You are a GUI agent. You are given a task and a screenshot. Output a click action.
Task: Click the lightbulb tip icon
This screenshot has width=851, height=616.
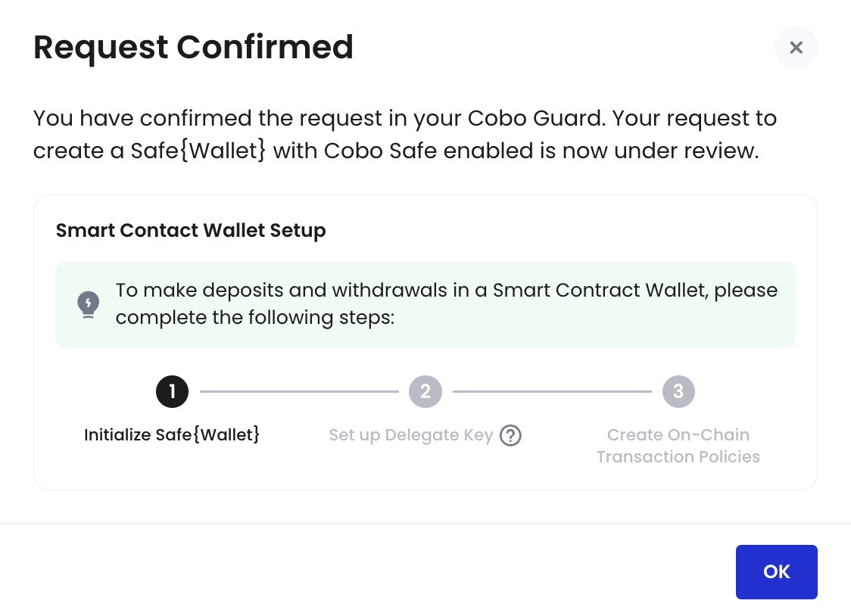(88, 304)
